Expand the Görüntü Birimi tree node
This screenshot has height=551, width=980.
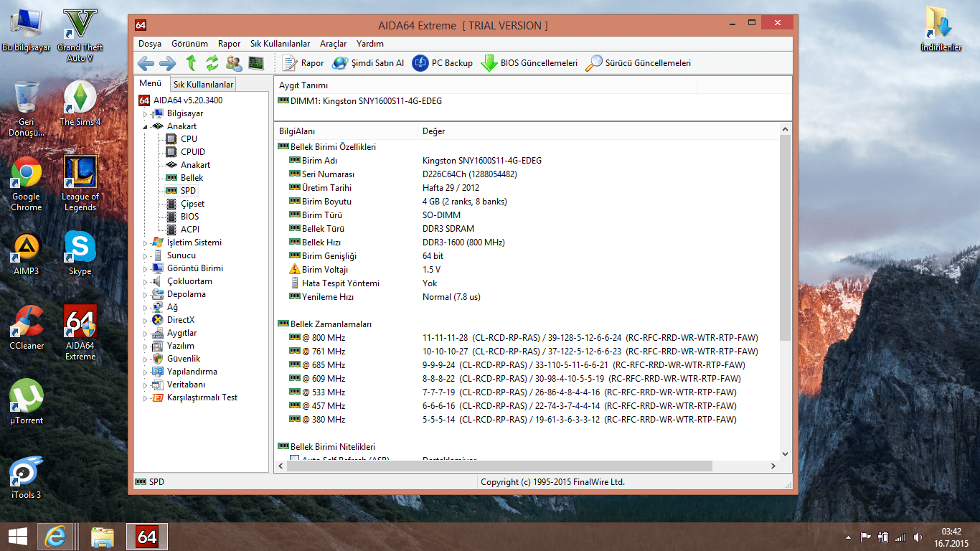(145, 268)
